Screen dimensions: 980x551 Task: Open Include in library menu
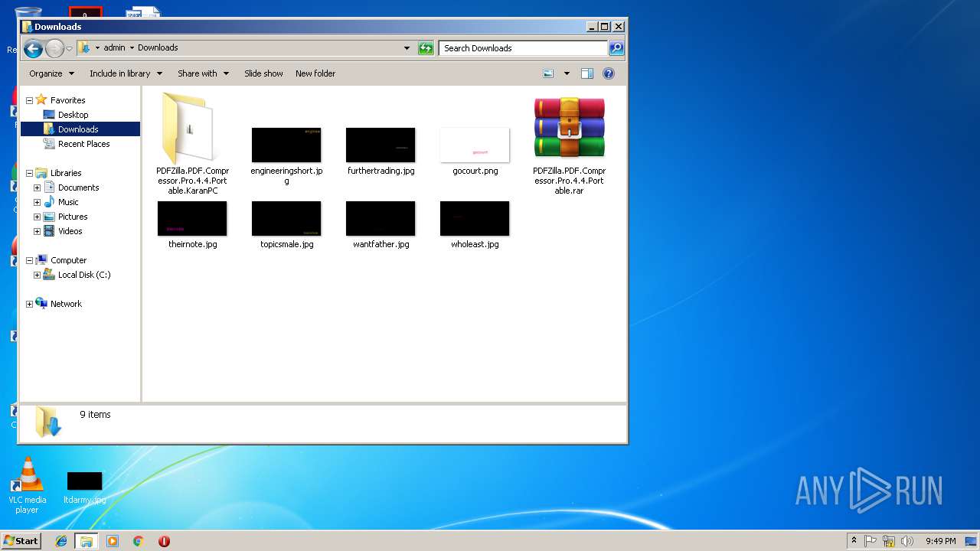126,73
